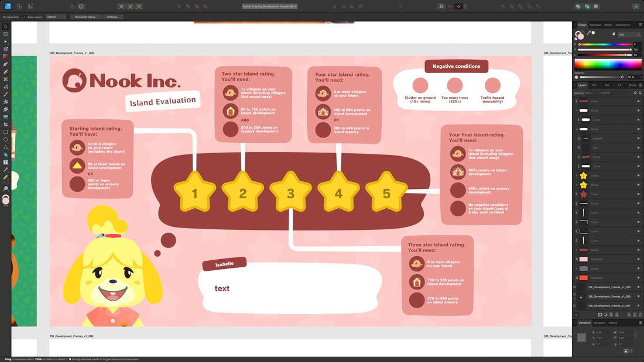Viewport: 644px width, 362px height.
Task: Select the Move tool
Action: coord(5,26)
